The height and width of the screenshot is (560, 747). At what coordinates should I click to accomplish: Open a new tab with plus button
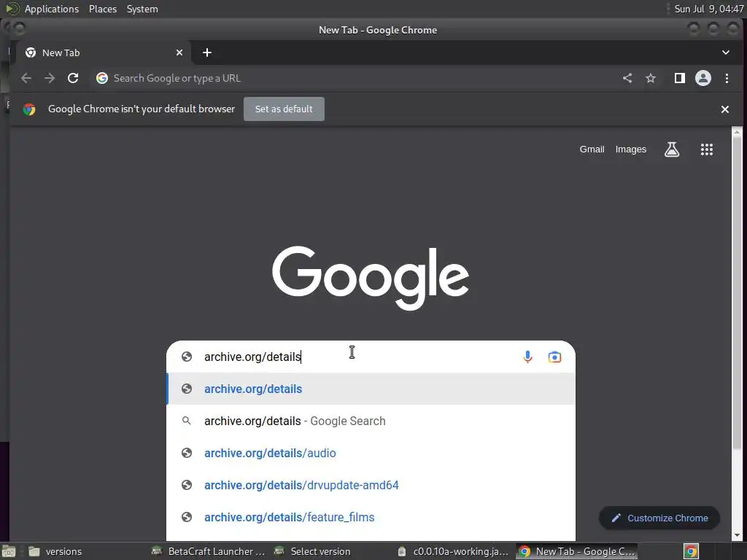coord(206,52)
